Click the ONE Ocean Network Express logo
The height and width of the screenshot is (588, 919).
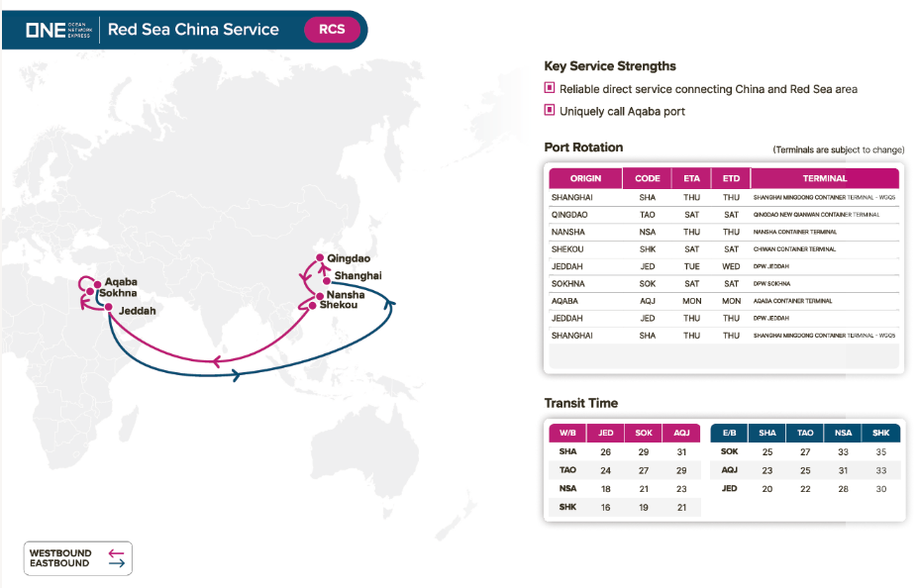click(x=57, y=30)
